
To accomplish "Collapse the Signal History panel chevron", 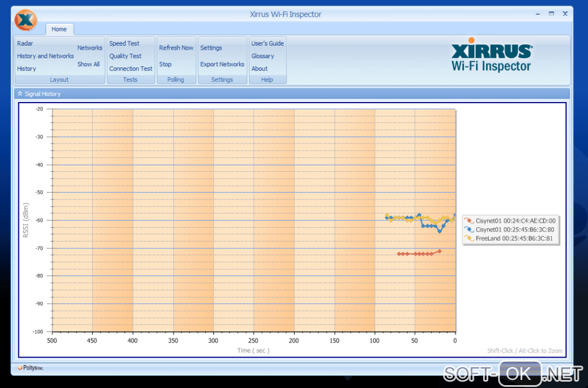I will click(20, 94).
